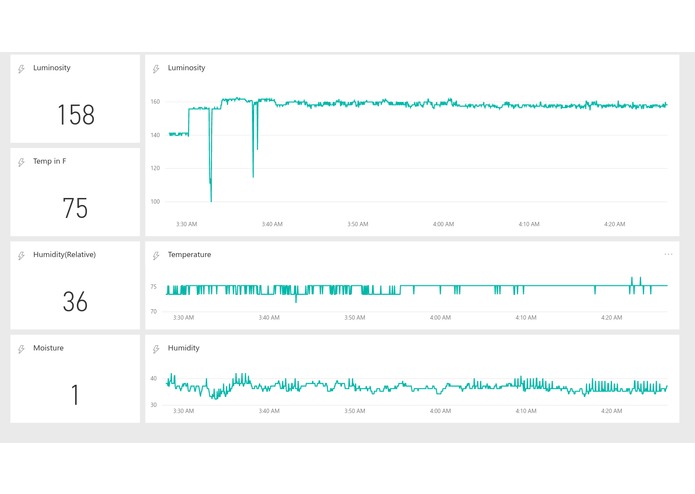The image size is (695, 494).
Task: Click the Luminosity chart title
Action: tap(187, 68)
